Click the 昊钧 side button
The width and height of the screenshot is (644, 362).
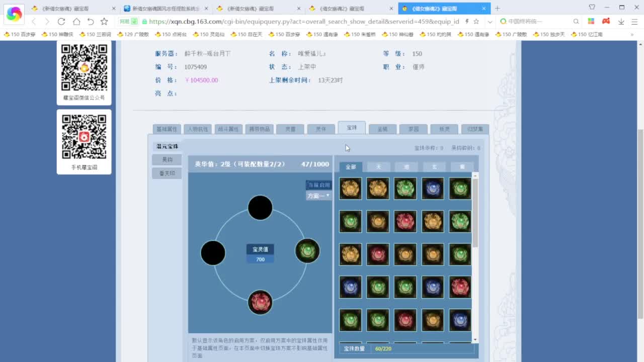click(x=167, y=159)
